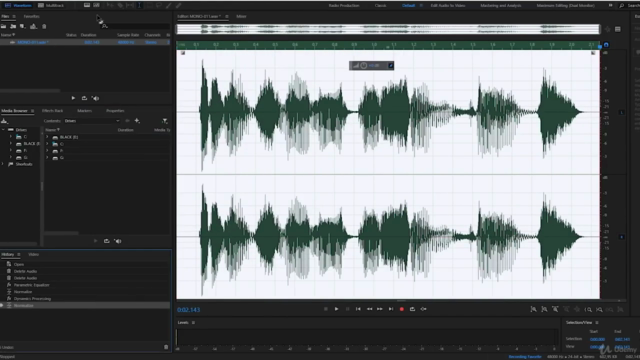Toggle auto-play in Media Browser preview
Viewport: 640px width, 360px height.
tap(118, 241)
